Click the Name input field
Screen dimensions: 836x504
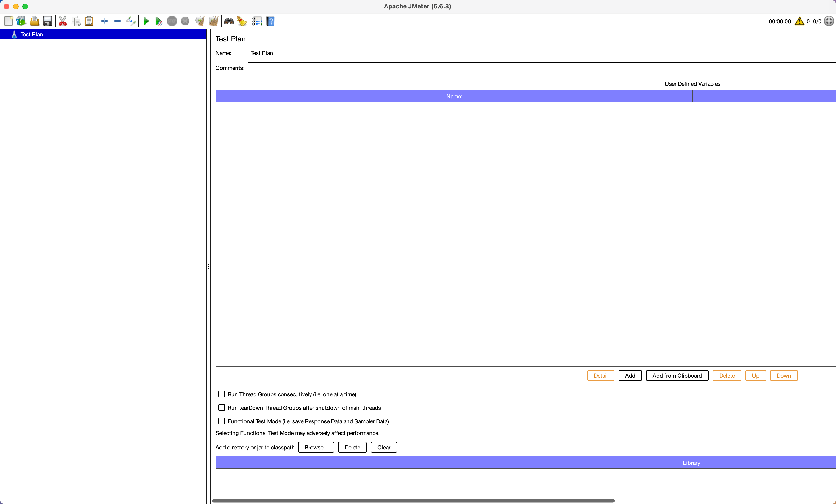(x=542, y=53)
